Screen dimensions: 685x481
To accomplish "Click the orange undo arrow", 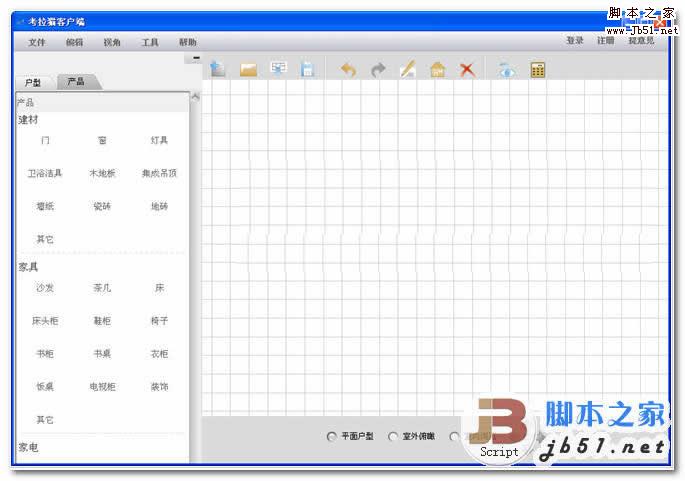I will coord(348,69).
